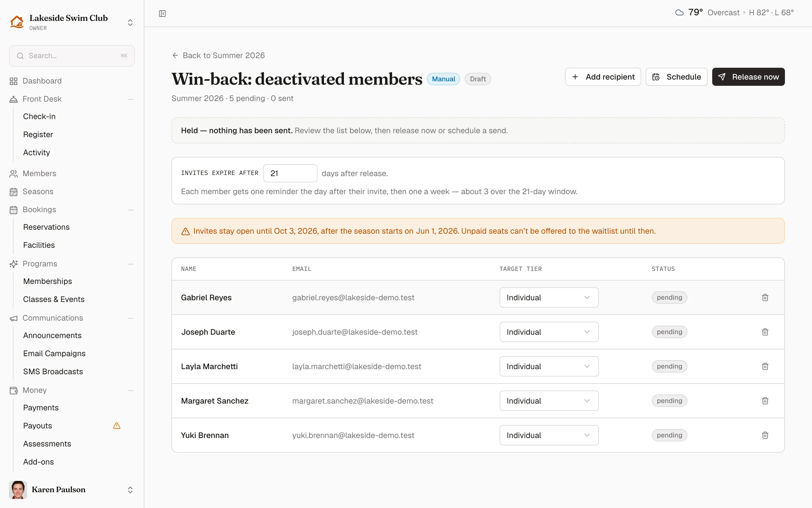Click gabriel.reyes@lakeside-demo.test email
Screen dimensions: 812x508
click(x=353, y=297)
